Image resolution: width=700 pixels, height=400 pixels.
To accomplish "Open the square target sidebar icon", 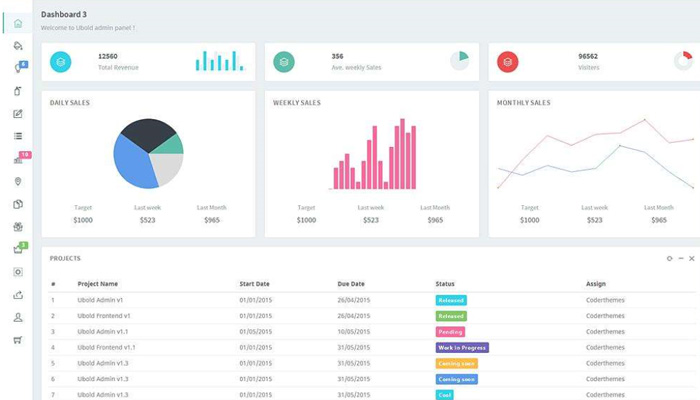I will [18, 272].
